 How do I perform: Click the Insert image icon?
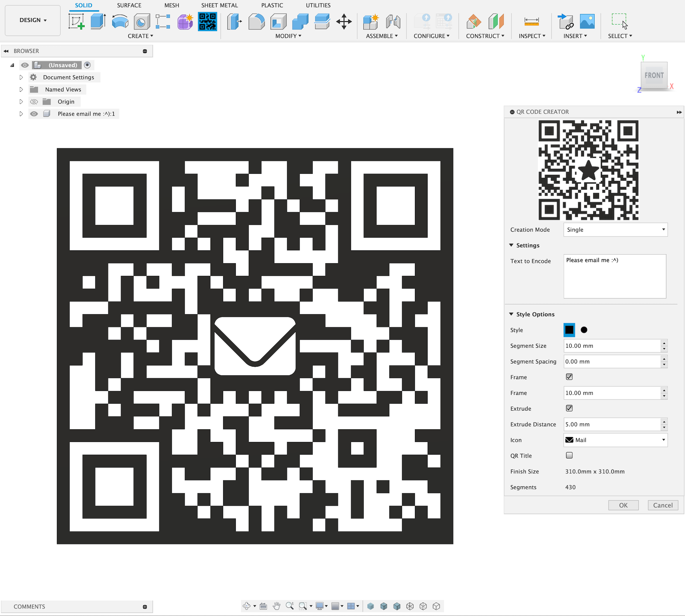[587, 22]
